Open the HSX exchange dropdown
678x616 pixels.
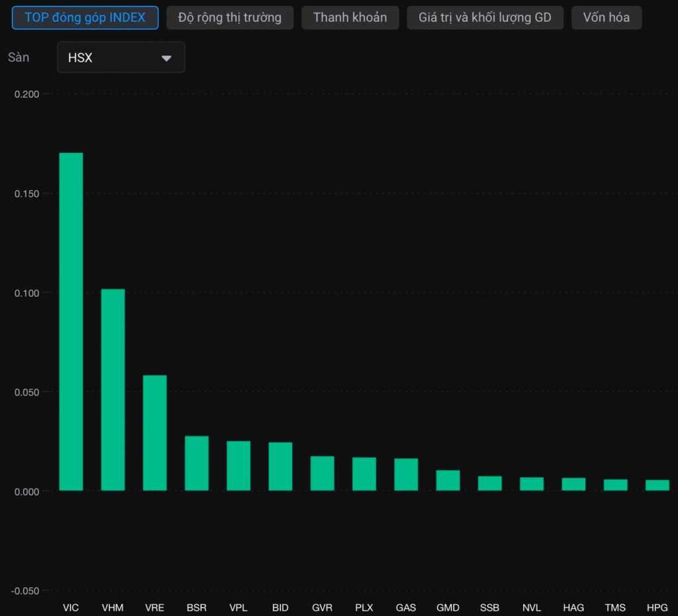pos(121,58)
